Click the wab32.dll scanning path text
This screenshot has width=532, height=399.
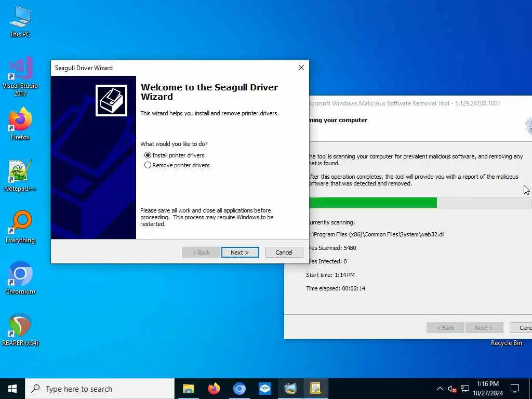click(x=377, y=234)
